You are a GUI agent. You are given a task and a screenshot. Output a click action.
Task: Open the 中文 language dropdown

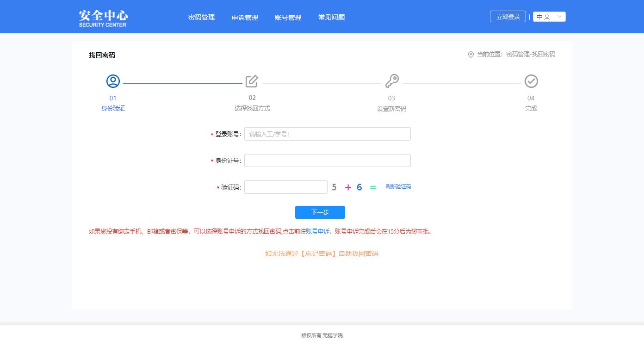549,17
